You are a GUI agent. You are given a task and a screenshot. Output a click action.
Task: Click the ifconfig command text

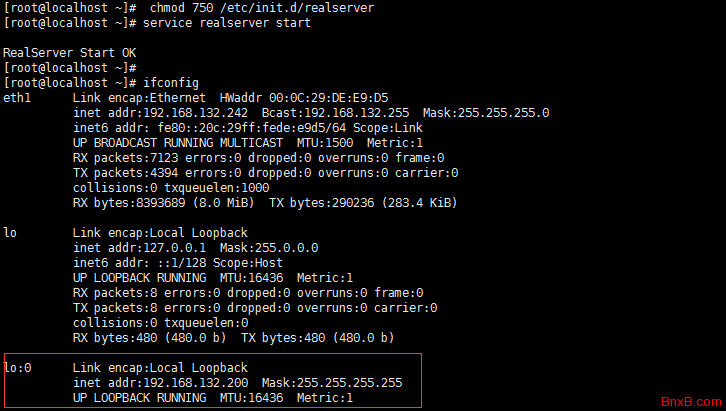(171, 82)
